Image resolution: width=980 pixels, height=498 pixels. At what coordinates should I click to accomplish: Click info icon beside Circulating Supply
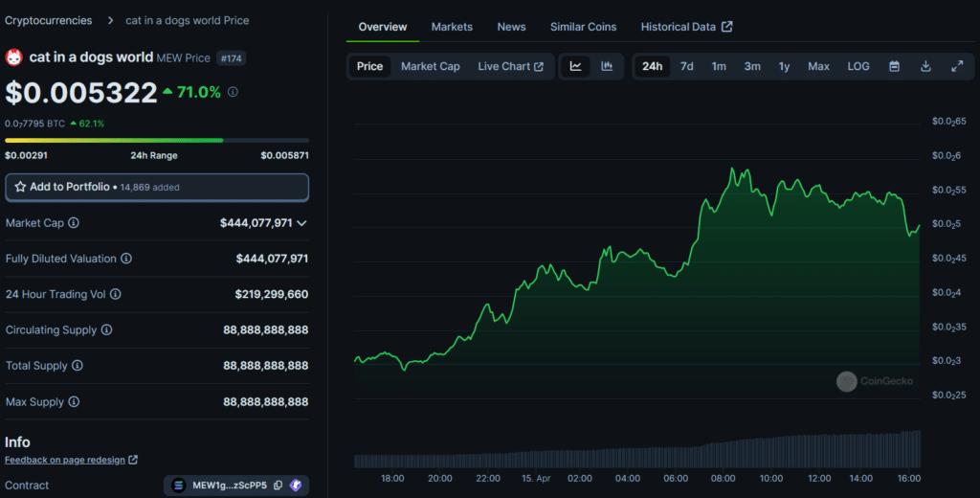click(106, 330)
